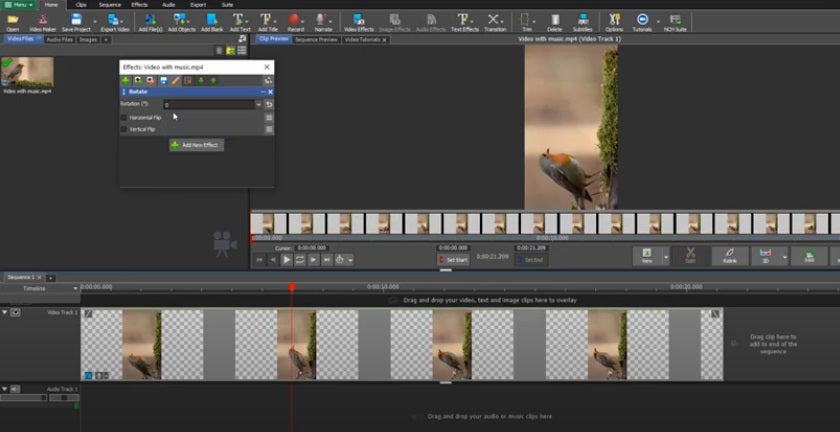
Task: Open the Transition tool in the toolbar
Action: coord(495,21)
